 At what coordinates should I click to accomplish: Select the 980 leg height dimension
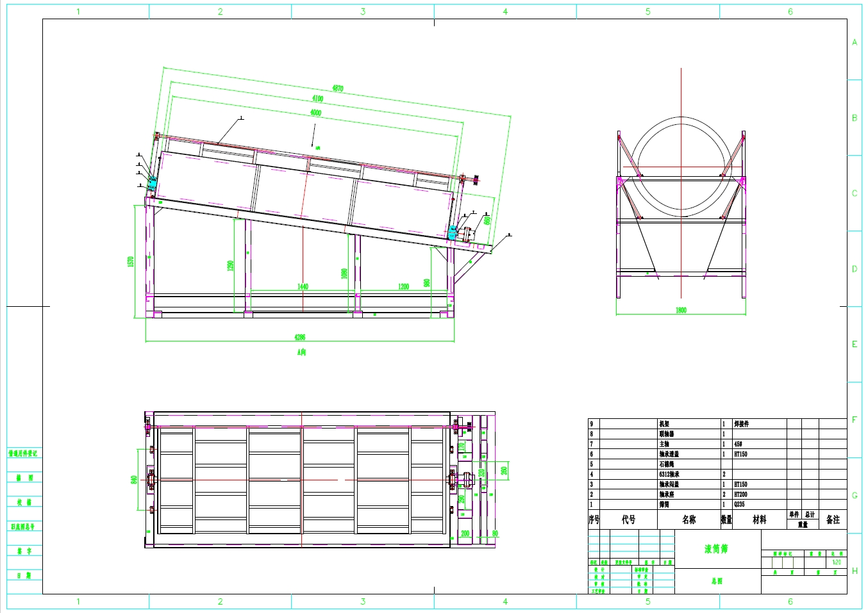(427, 283)
